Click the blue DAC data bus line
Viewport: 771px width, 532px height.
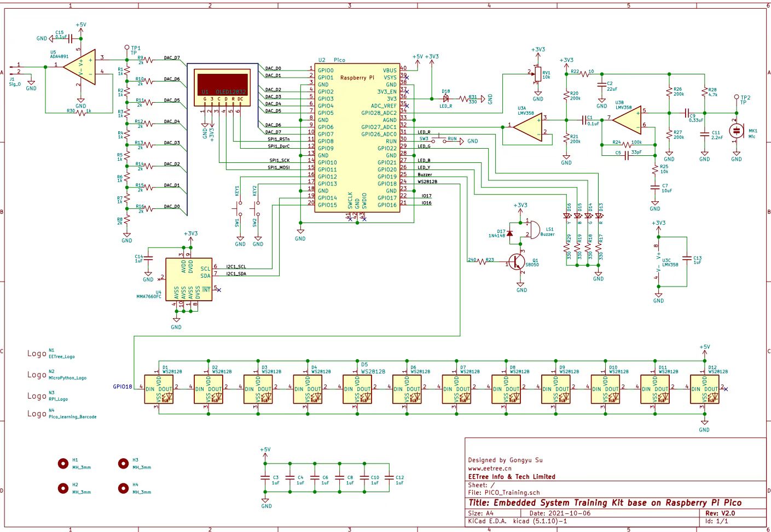click(x=188, y=139)
